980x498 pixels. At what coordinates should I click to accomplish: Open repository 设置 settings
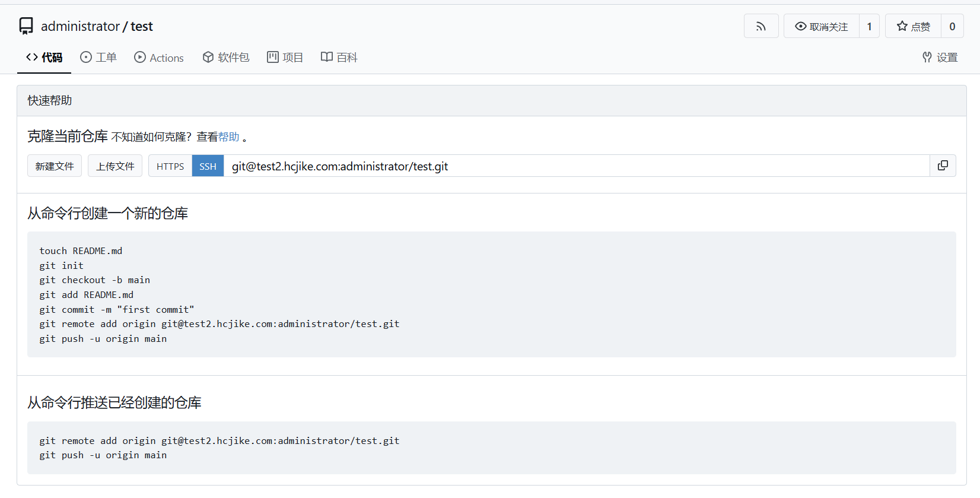click(x=940, y=58)
